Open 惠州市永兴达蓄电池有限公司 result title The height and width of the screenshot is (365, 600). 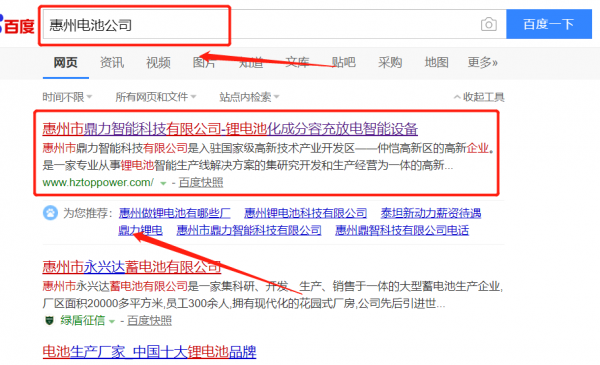(132, 267)
